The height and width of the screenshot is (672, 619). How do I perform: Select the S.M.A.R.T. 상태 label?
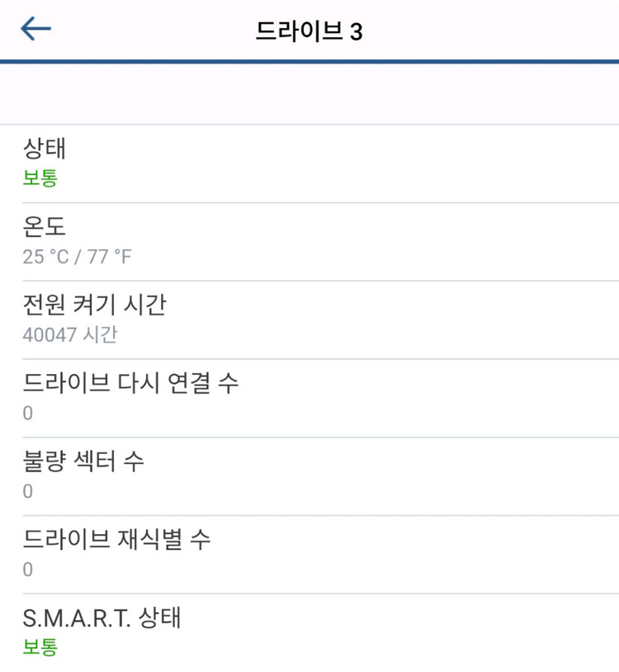(x=102, y=618)
